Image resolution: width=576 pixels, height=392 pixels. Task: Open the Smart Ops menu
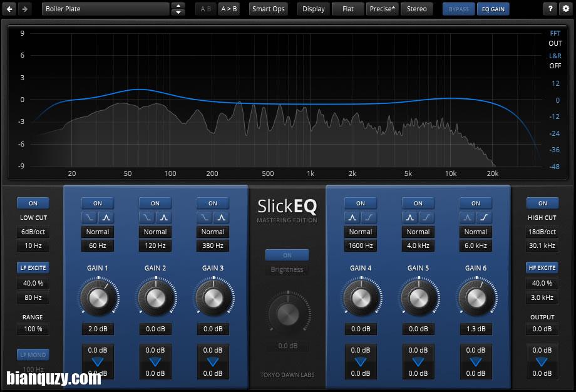(269, 9)
